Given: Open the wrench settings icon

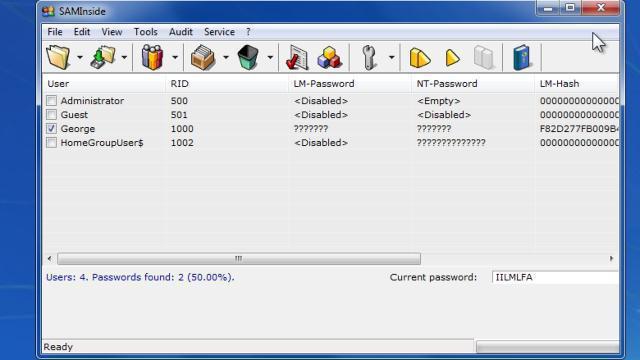Looking at the screenshot, I should [x=369, y=57].
